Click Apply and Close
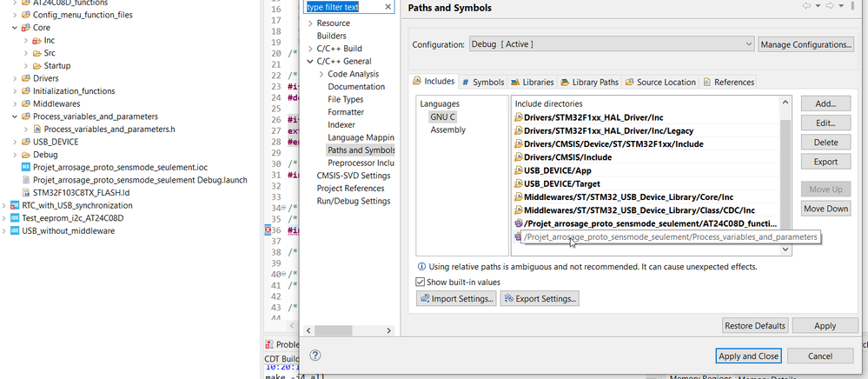Image resolution: width=868 pixels, height=379 pixels. tap(748, 356)
